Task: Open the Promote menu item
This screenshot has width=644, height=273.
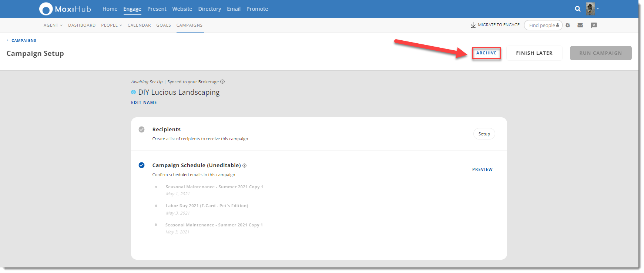Action: pyautogui.click(x=257, y=9)
